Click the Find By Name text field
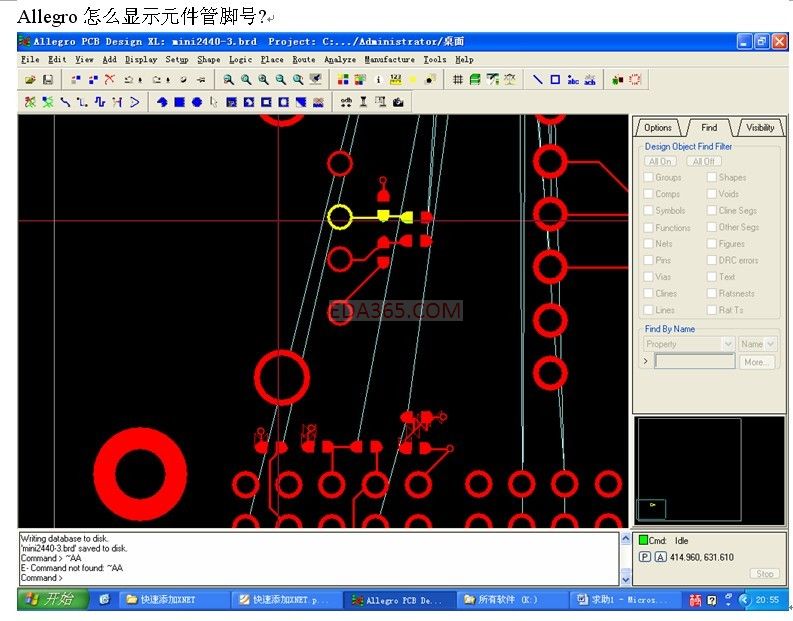The height and width of the screenshot is (621, 793). pyautogui.click(x=694, y=362)
